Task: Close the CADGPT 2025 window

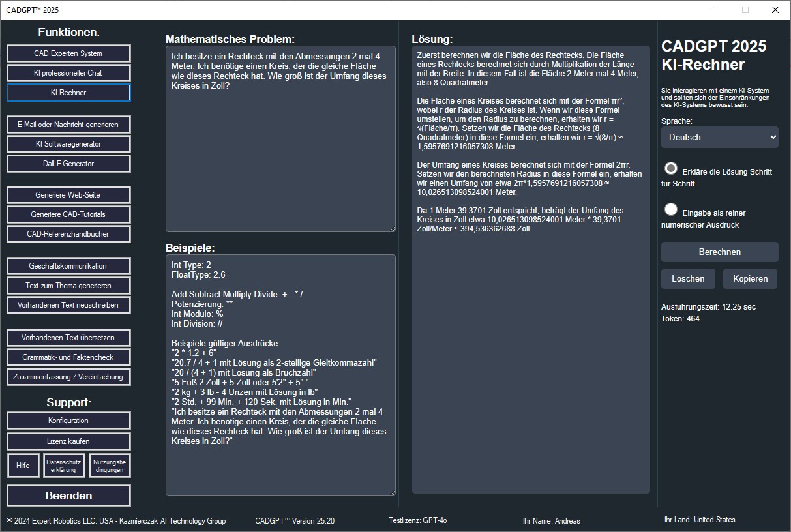Action: click(775, 10)
